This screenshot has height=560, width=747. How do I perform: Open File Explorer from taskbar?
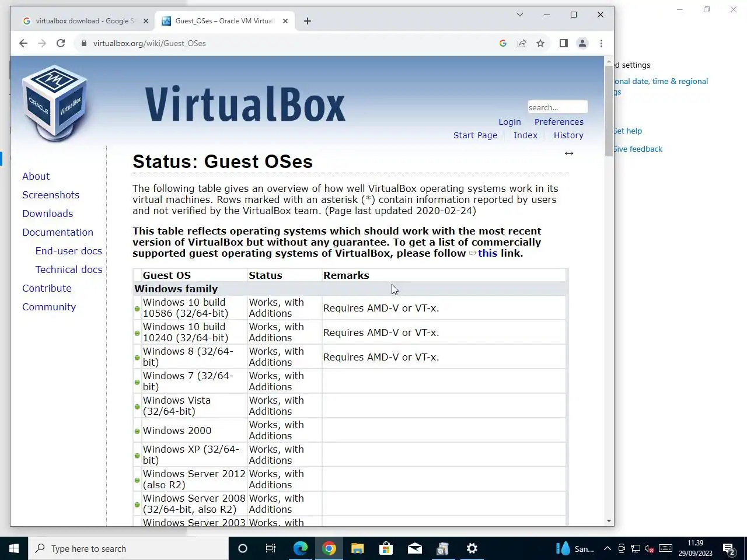[x=358, y=548]
